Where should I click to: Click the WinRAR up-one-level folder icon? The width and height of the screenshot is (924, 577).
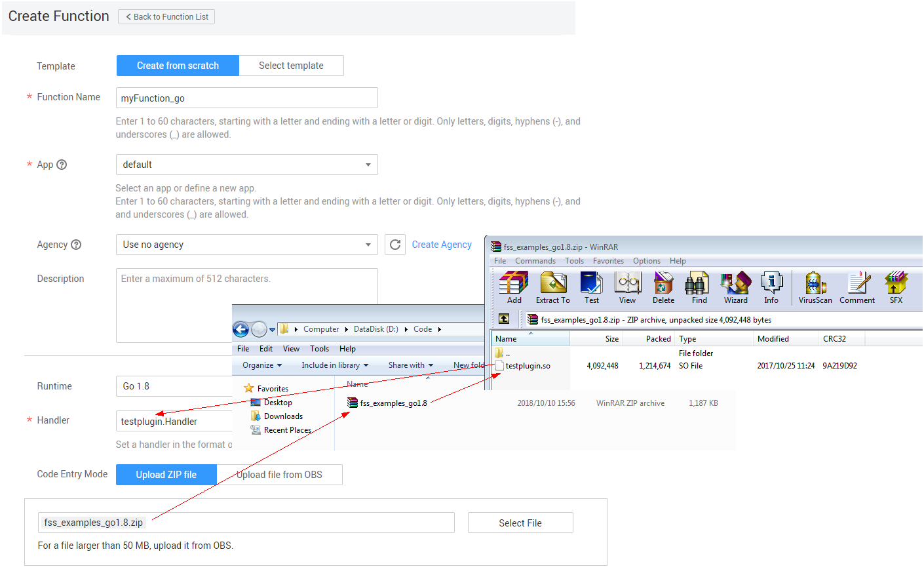click(x=504, y=319)
